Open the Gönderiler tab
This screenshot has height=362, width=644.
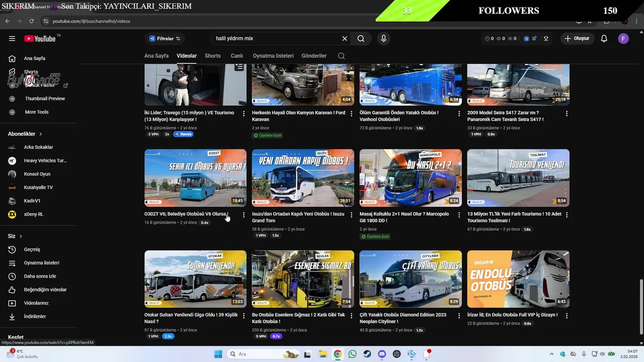coord(314,56)
